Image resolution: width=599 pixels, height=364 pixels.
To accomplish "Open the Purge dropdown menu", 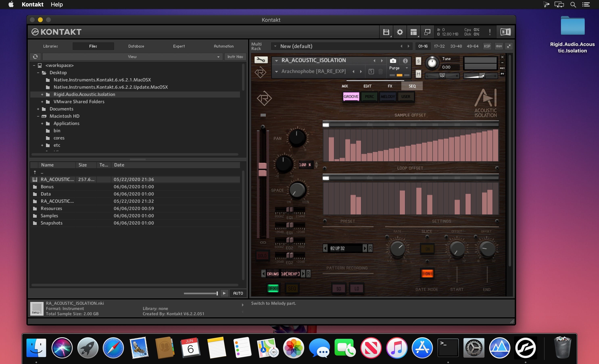I will tap(399, 68).
